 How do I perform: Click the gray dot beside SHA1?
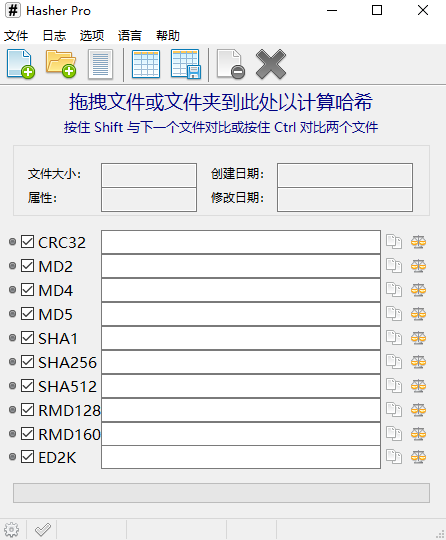click(x=12, y=338)
